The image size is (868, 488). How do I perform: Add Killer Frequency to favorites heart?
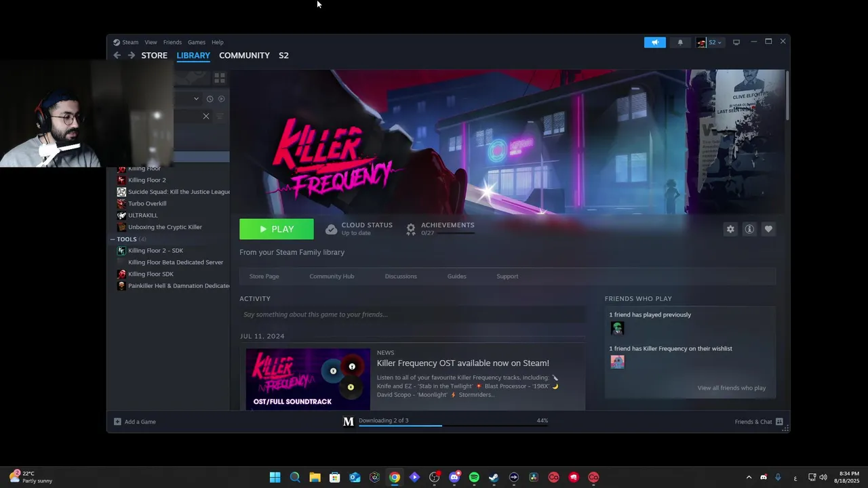[x=768, y=229]
